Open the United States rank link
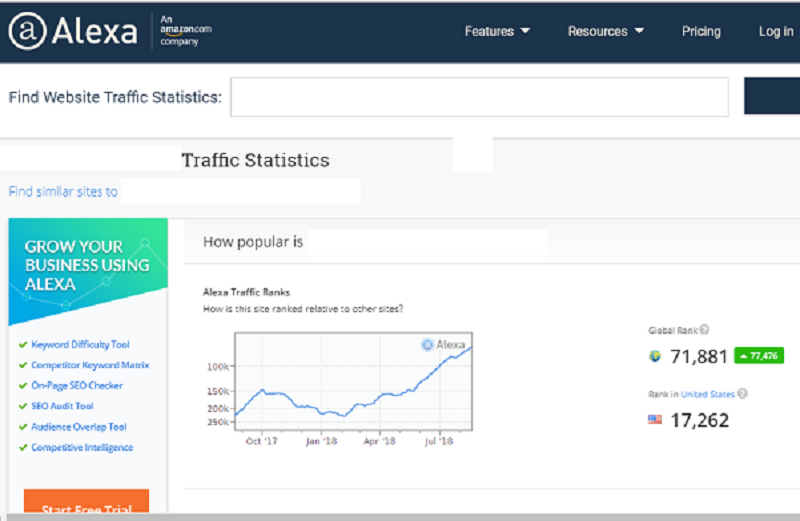 point(707,394)
